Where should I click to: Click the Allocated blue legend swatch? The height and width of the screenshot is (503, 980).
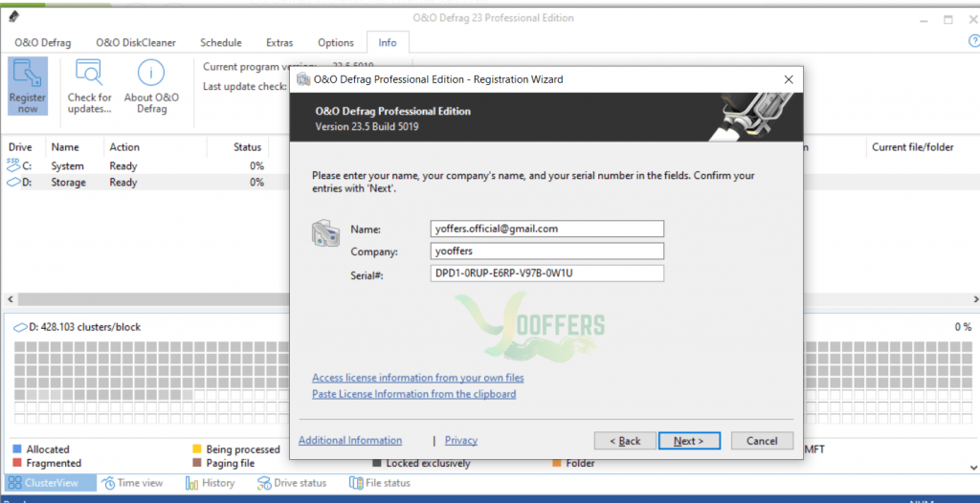(17, 448)
